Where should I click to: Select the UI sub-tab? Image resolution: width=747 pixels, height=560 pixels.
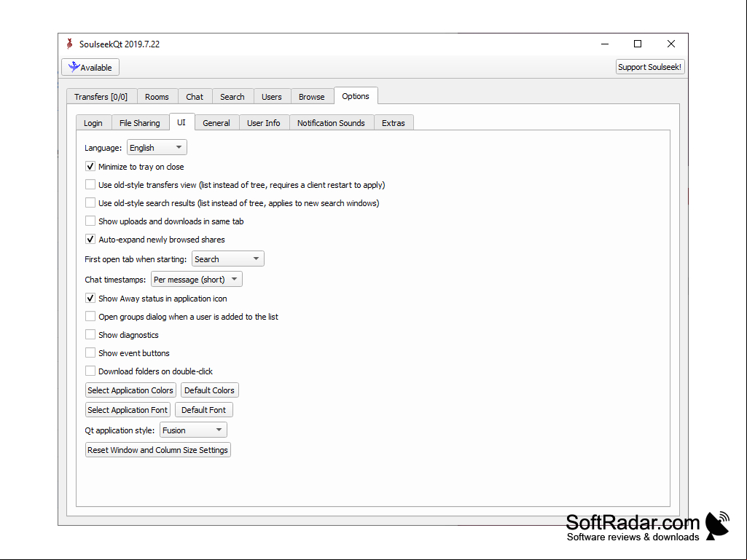coord(181,122)
